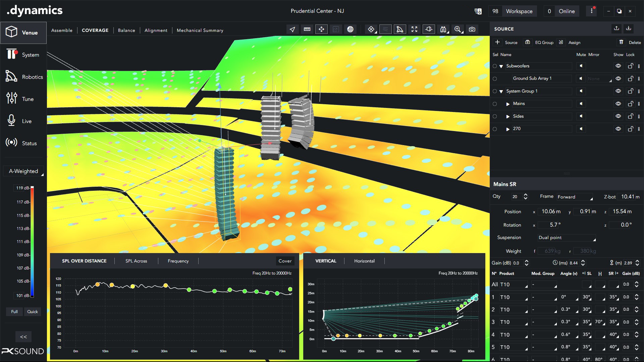This screenshot has width=644, height=362.
Task: Click the binoculars view icon
Action: (x=443, y=29)
